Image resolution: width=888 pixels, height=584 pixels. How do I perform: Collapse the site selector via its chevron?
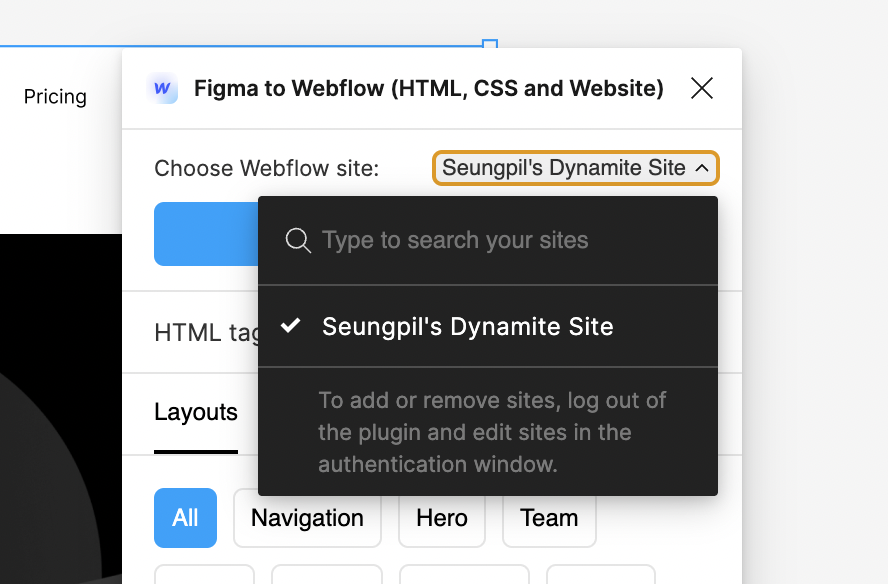tap(703, 168)
